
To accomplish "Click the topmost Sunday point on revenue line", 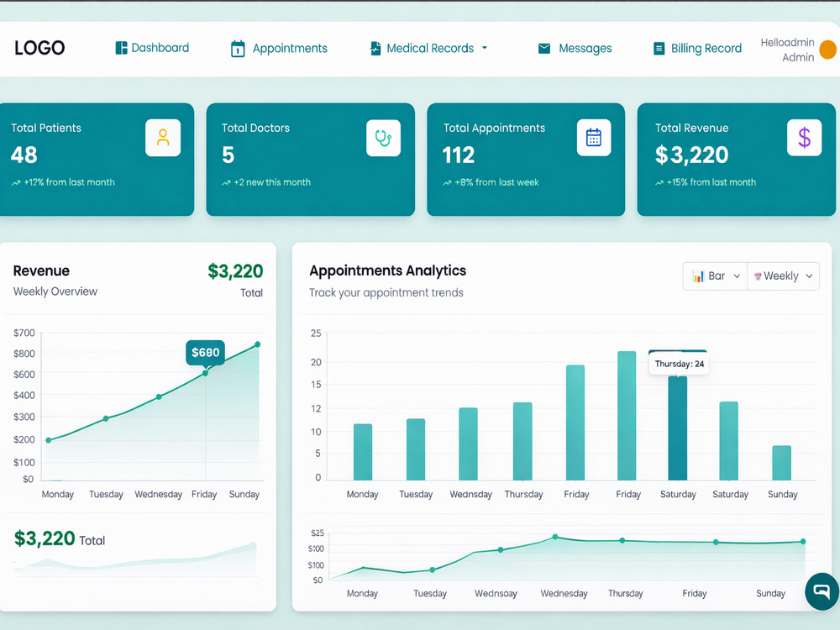I will 258,344.
